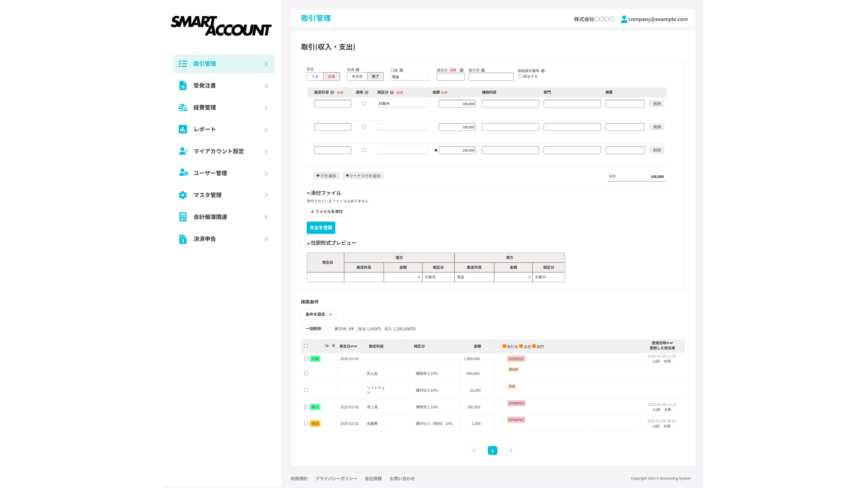Click the マスタ管理 gear icon

click(183, 195)
